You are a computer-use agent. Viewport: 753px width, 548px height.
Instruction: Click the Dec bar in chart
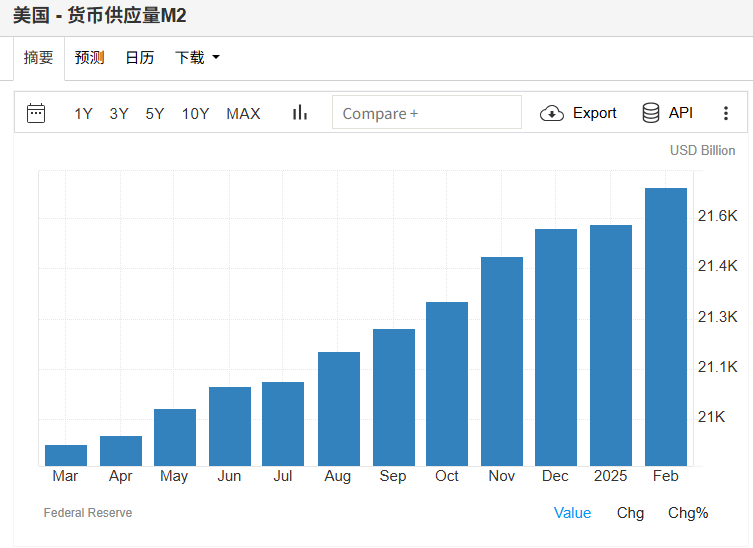tap(556, 347)
